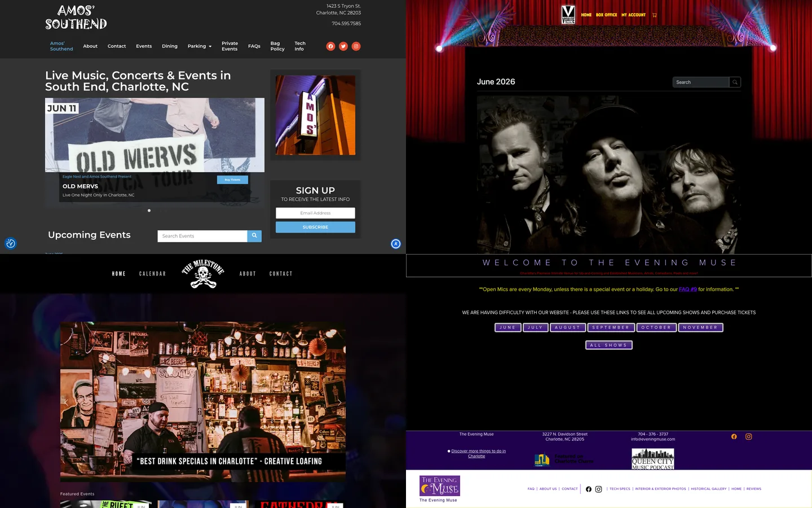Click the ALL SHOWS button
The height and width of the screenshot is (508, 812).
coord(609,345)
